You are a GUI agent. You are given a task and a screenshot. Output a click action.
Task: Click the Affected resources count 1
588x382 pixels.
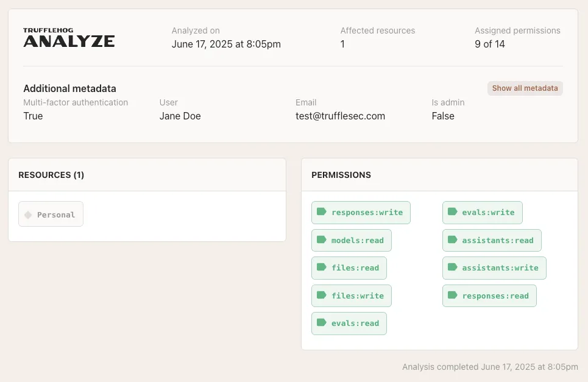[x=342, y=44]
